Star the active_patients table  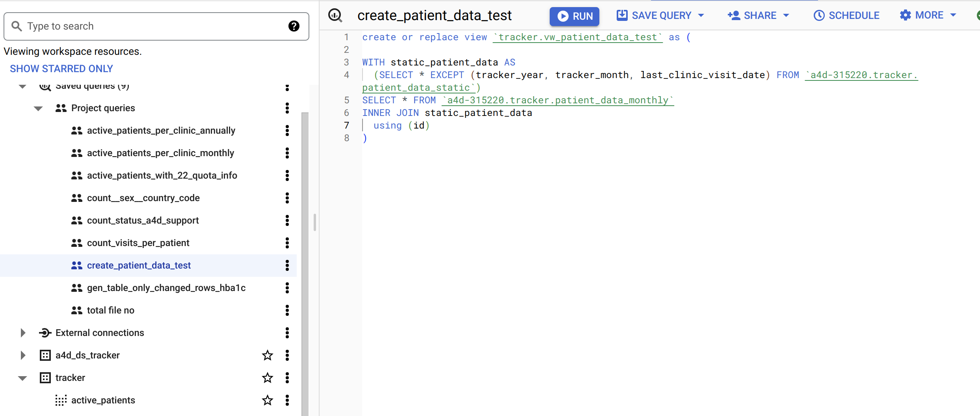tap(267, 400)
